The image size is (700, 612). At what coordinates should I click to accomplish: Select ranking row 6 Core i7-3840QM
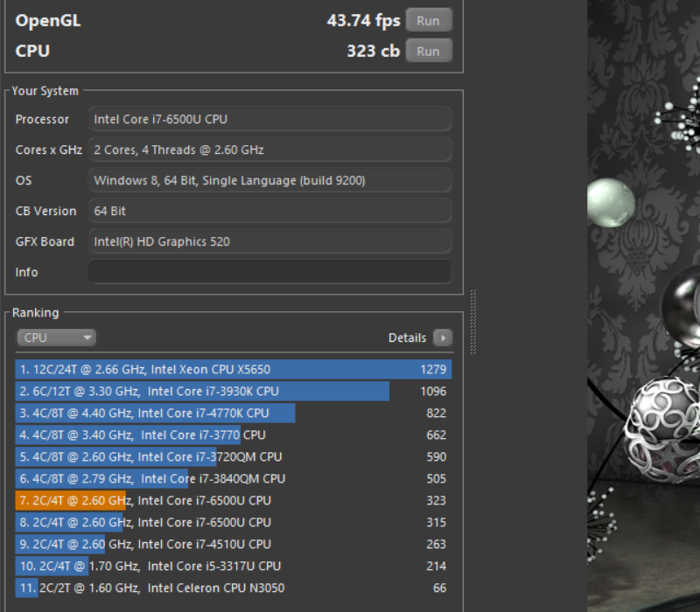click(x=234, y=478)
